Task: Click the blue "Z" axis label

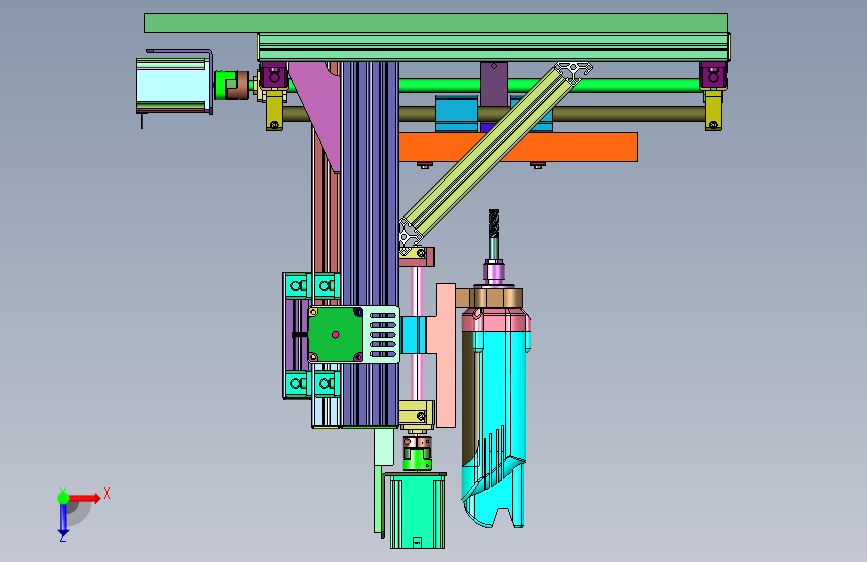Action: 62,537
